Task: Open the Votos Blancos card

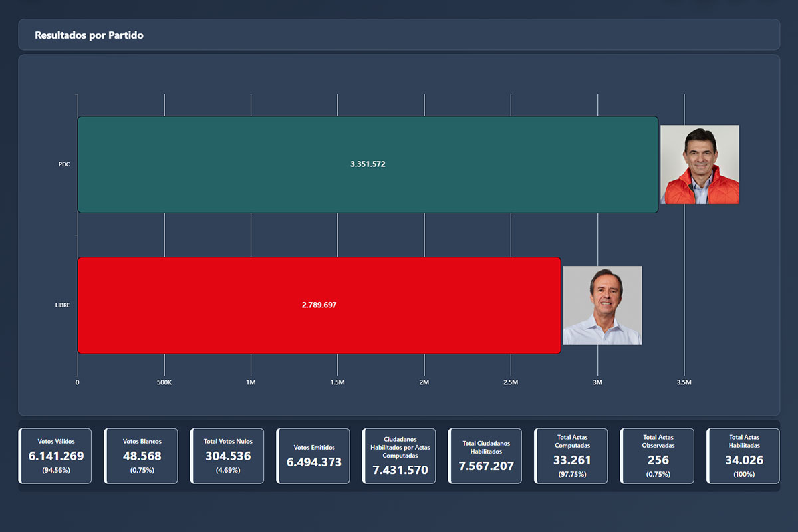Action: pyautogui.click(x=142, y=456)
